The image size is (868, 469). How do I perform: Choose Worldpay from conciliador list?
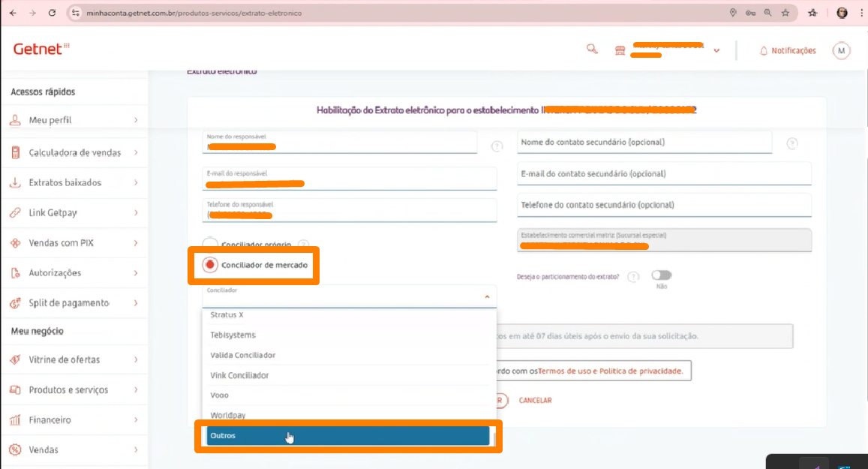point(350,415)
